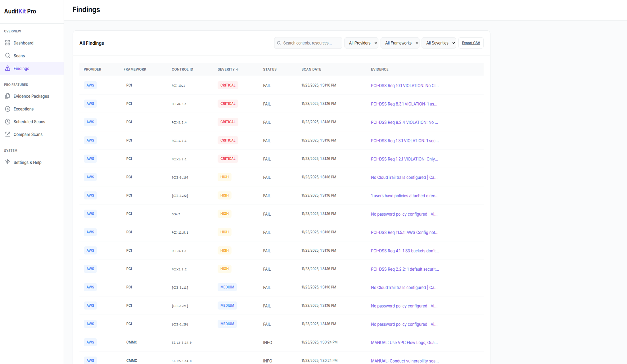
Task: Open PCI-DSS Req 10.1 VIOLATION evidence link
Action: [x=404, y=86]
